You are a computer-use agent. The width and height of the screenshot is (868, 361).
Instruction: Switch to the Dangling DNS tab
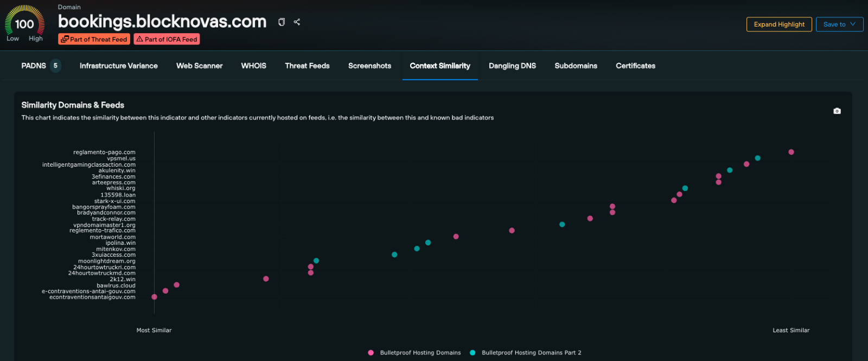click(x=512, y=66)
